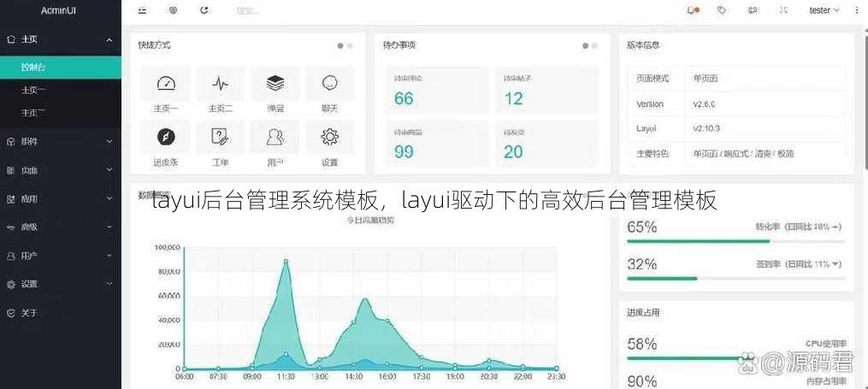This screenshot has height=389, width=868.
Task: Click the 版本信息 panel heading
Action: (x=643, y=45)
